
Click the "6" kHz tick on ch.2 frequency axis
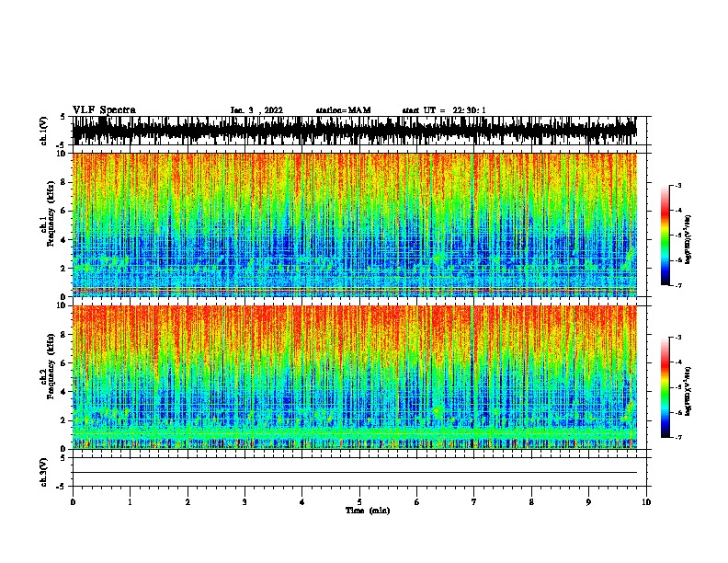64,362
